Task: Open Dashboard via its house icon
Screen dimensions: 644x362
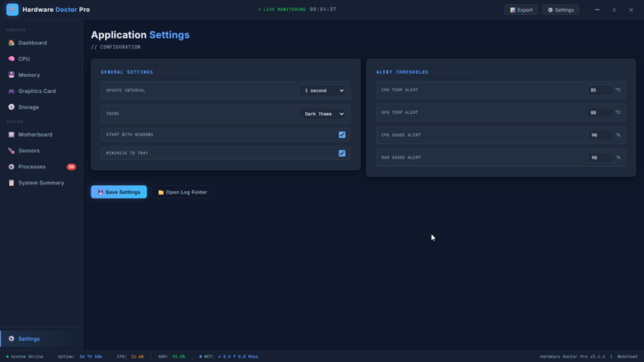Action: click(x=11, y=43)
